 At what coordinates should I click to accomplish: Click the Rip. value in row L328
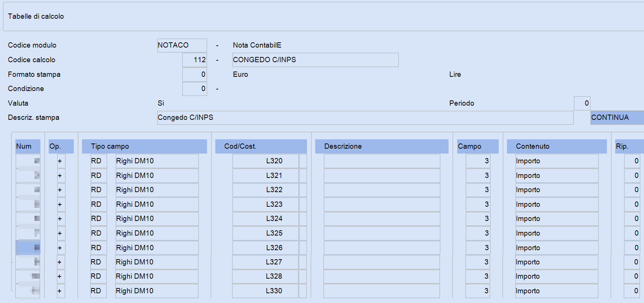632,276
